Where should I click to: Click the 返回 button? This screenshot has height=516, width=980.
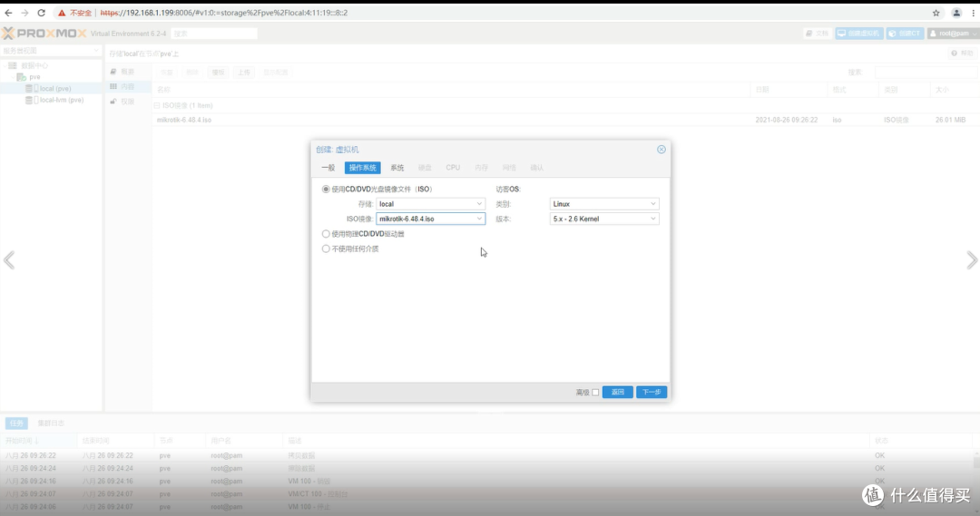(618, 393)
